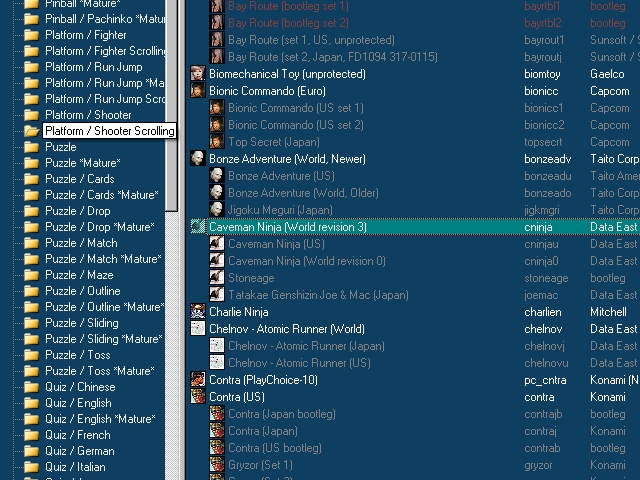Open the Quiz / Chinese folder
Viewport: 640px width, 480px height.
80,387
